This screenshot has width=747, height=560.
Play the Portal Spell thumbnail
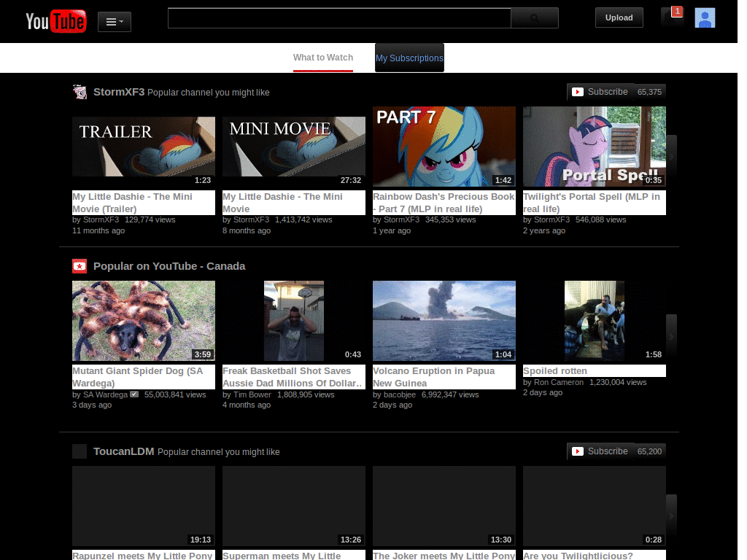coord(595,147)
